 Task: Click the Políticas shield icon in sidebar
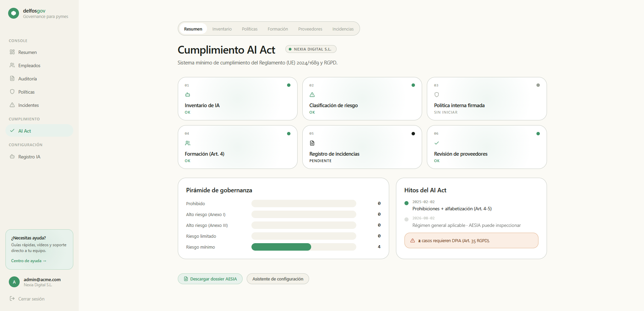[x=12, y=92]
